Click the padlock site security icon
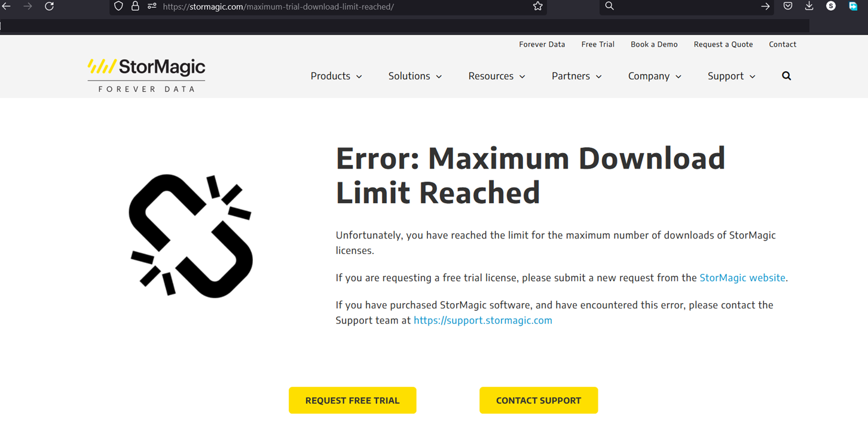868x428 pixels. click(135, 6)
